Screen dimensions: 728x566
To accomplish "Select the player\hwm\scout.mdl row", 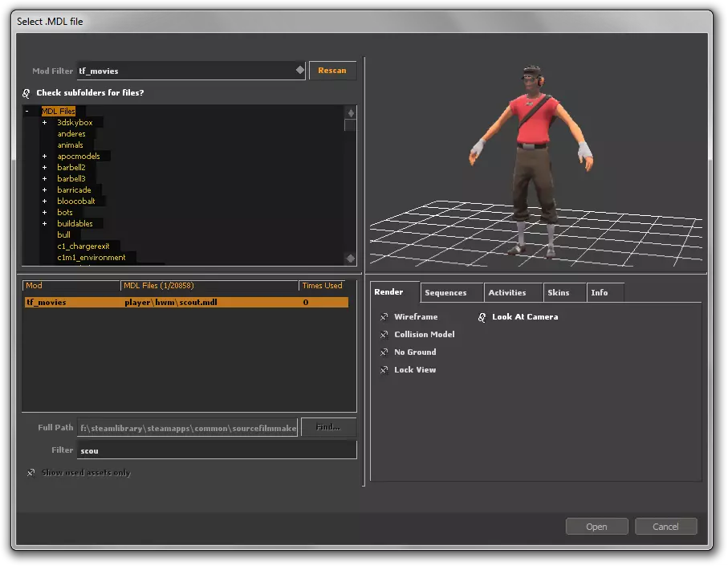I will tap(185, 303).
